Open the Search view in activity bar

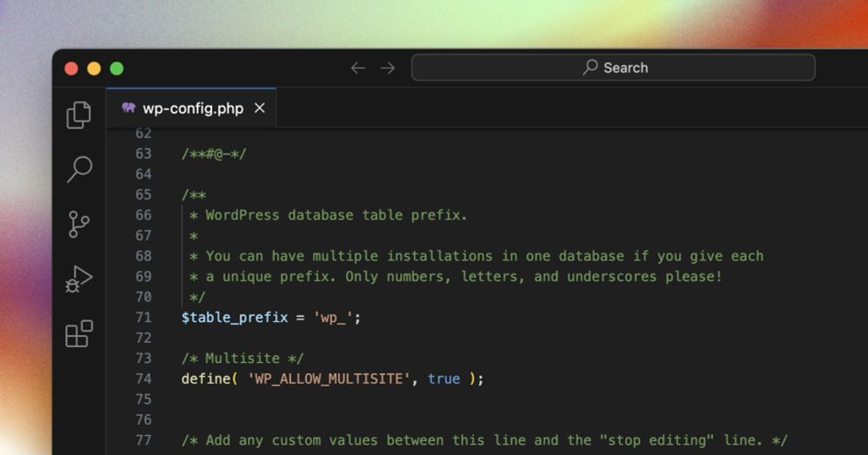pyautogui.click(x=79, y=168)
